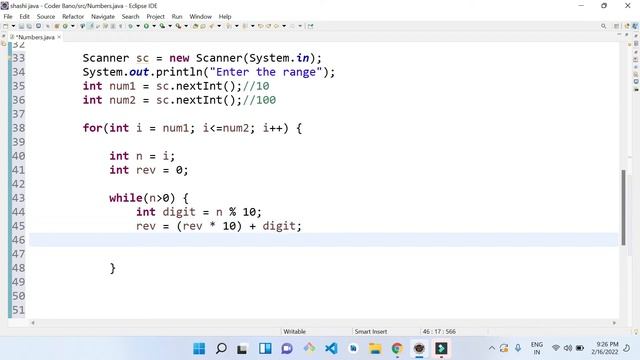Click the "int rev = 0;" line

(x=149, y=170)
